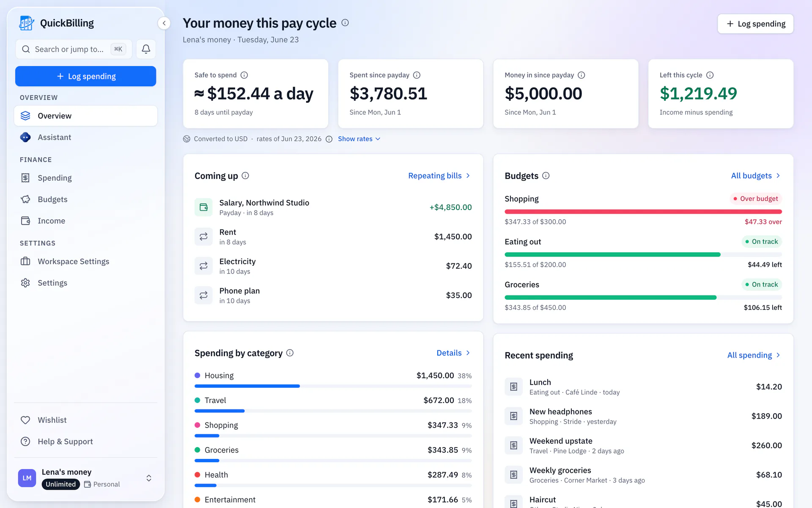
Task: Open the Assistant in sidebar
Action: pos(85,137)
